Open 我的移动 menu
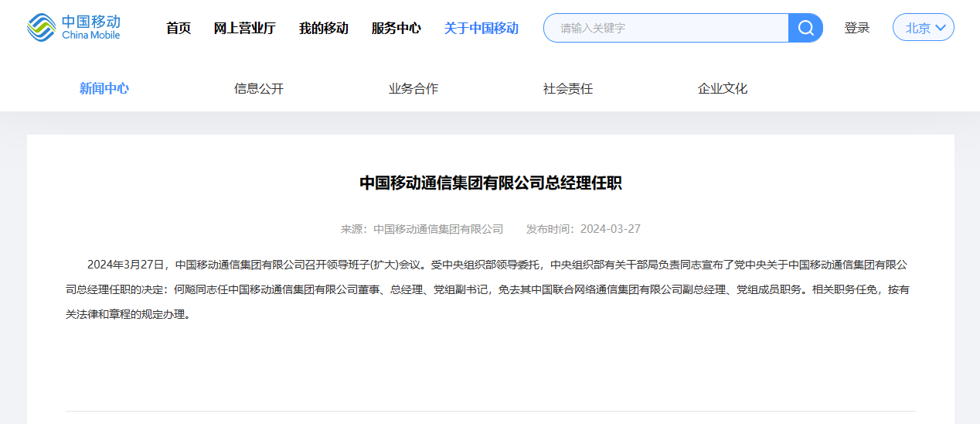Image resolution: width=980 pixels, height=424 pixels. point(324,28)
